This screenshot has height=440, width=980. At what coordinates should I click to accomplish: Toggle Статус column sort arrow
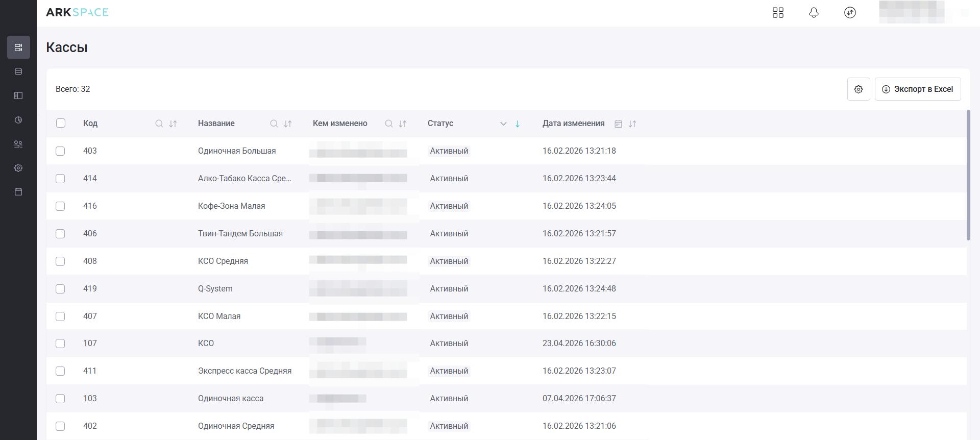coord(518,124)
